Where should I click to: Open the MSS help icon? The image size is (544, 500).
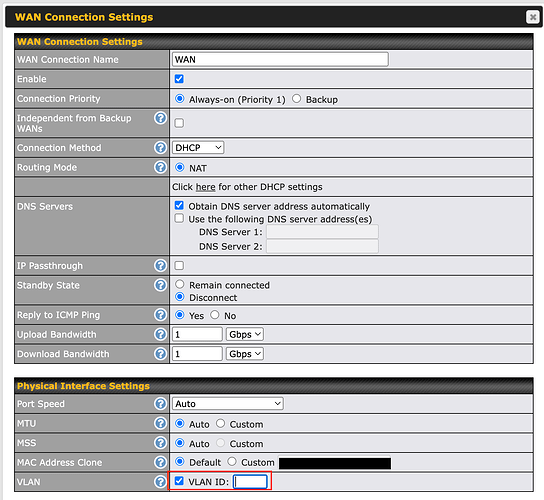pyautogui.click(x=160, y=443)
